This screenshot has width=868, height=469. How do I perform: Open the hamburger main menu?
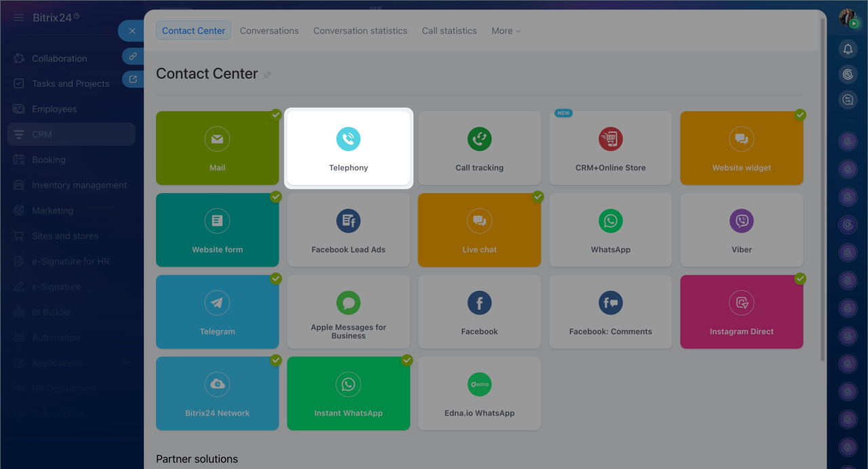pyautogui.click(x=19, y=18)
